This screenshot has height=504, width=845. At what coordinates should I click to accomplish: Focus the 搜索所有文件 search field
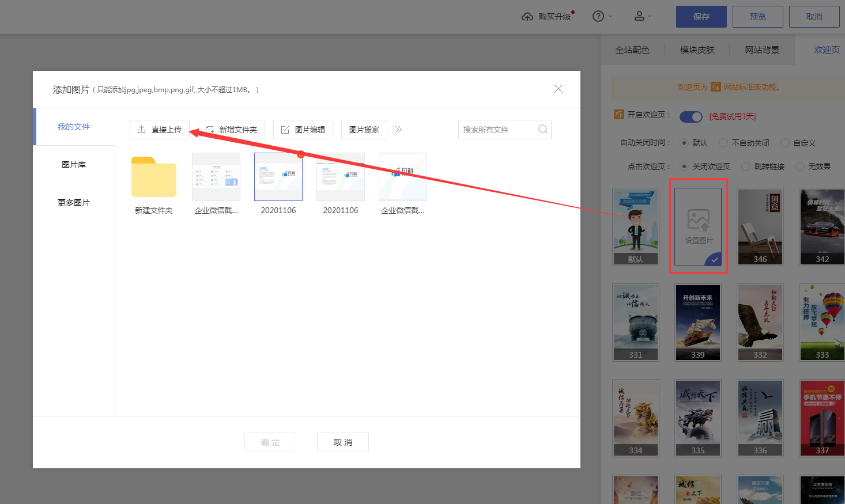click(x=505, y=130)
